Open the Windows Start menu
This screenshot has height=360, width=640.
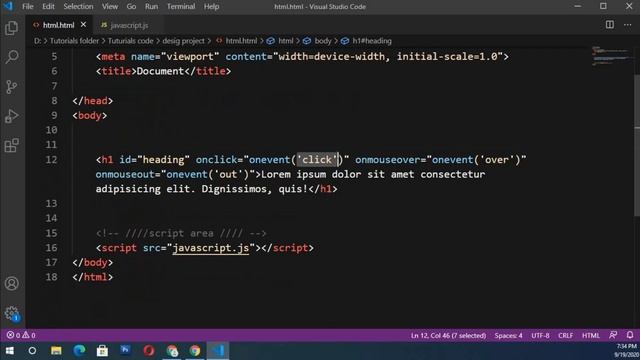coord(9,351)
